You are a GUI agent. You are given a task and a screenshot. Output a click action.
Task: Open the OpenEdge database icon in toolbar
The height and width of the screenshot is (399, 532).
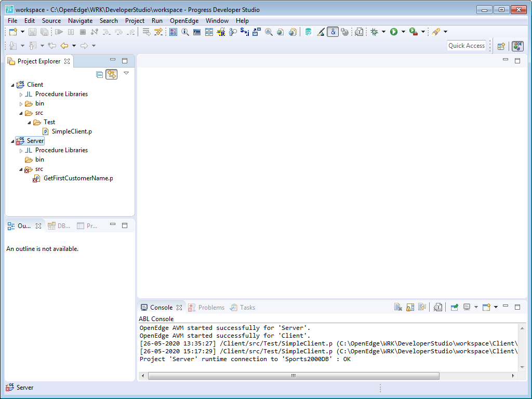click(308, 32)
